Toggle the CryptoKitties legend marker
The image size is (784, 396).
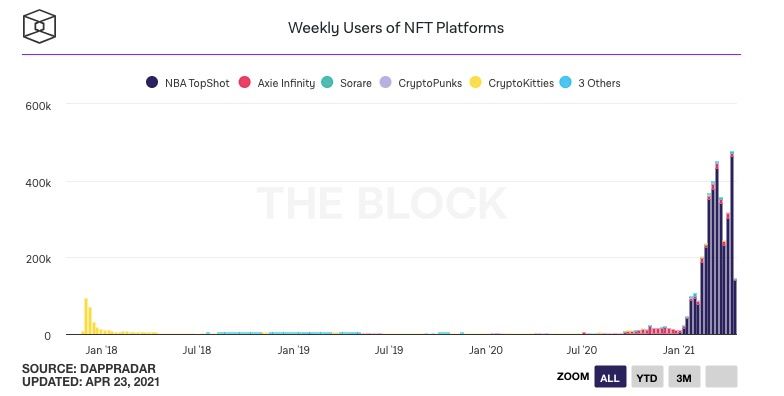(476, 82)
